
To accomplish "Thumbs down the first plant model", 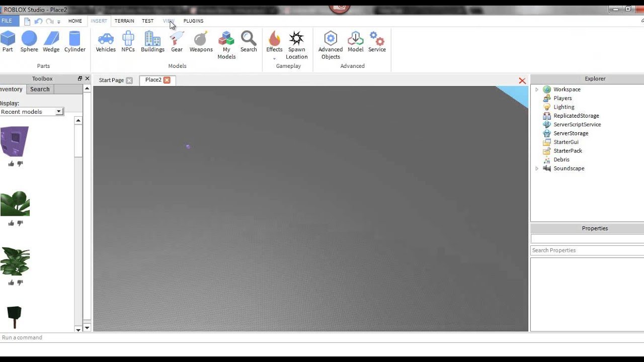I will 20,223.
